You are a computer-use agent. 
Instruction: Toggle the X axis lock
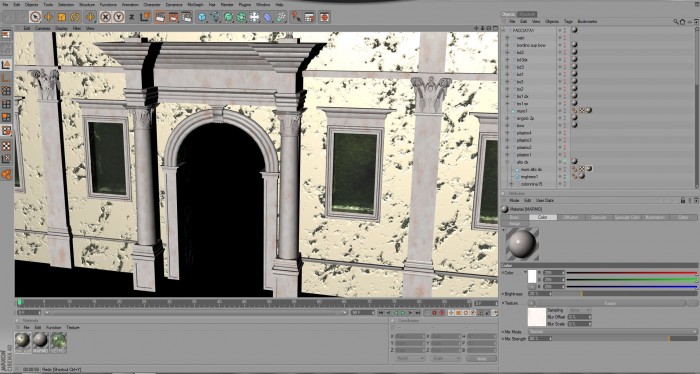coord(105,17)
